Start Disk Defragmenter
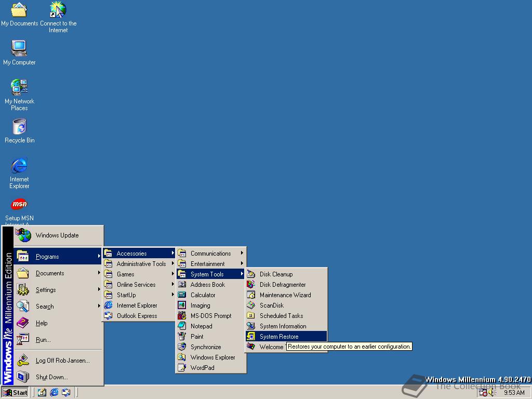The width and height of the screenshot is (532, 399). (x=286, y=285)
